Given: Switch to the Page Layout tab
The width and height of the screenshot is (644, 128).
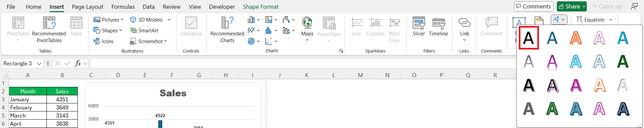Looking at the screenshot, I should (88, 7).
